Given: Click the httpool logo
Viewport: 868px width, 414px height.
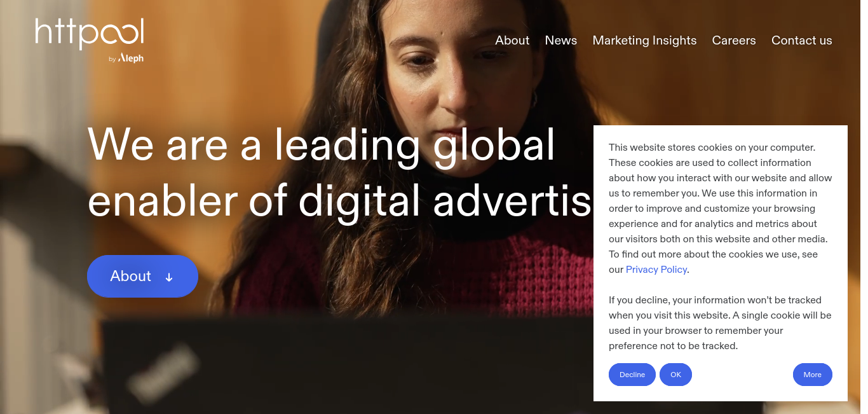Looking at the screenshot, I should pyautogui.click(x=90, y=34).
